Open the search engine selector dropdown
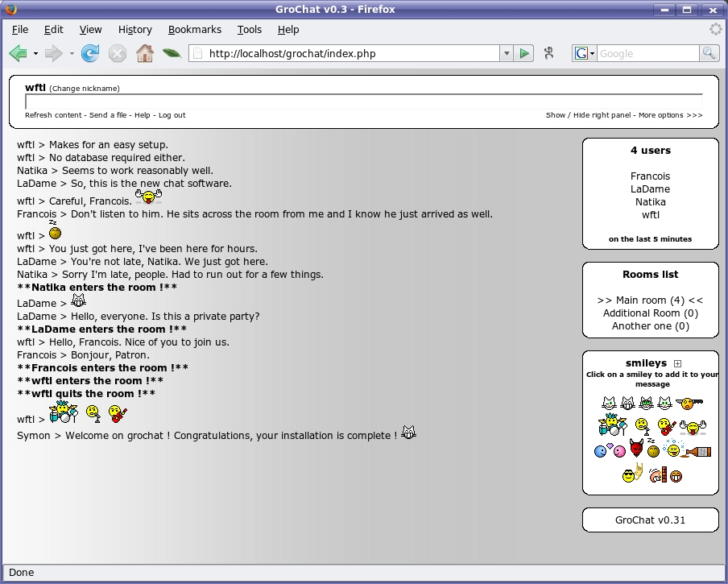The image size is (728, 584). [x=585, y=54]
